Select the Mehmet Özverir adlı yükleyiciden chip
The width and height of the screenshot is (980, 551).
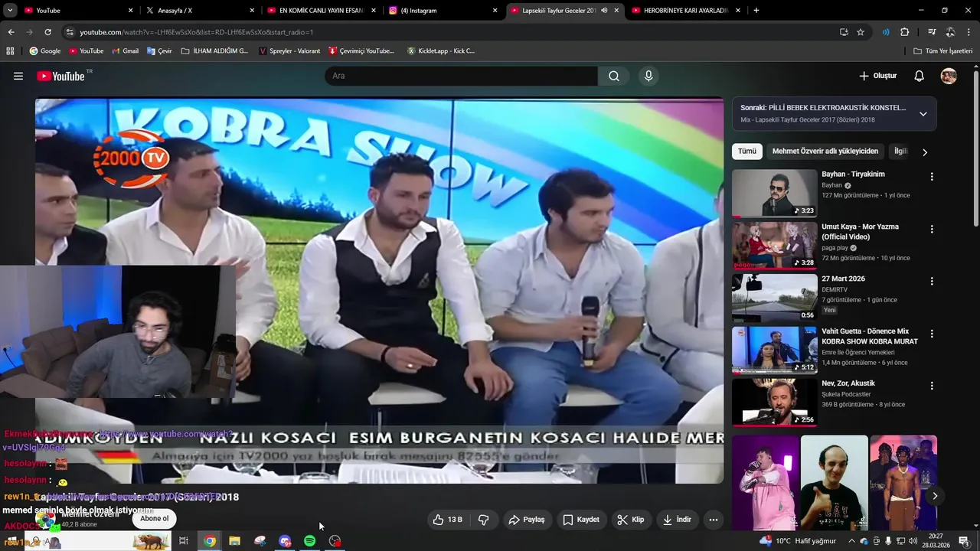(825, 152)
